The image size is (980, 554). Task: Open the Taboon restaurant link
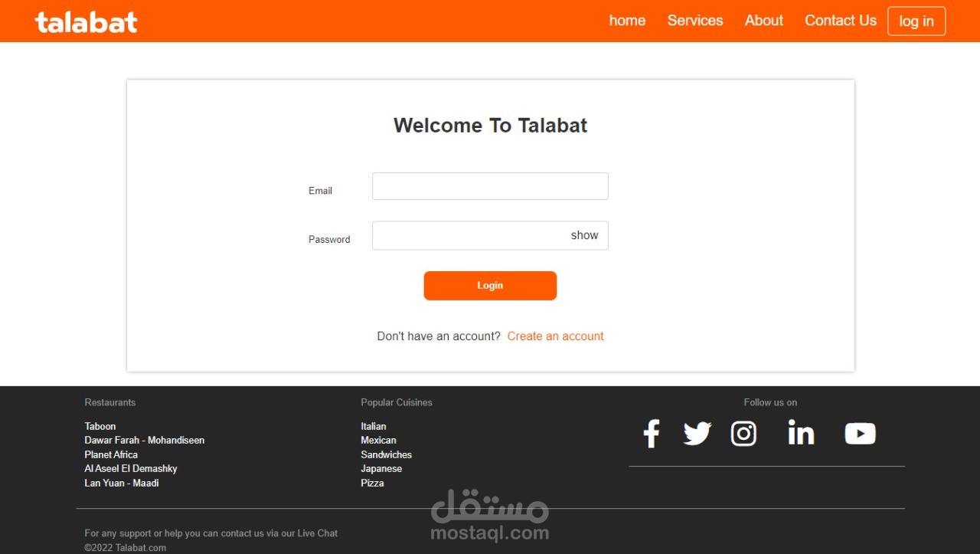(100, 426)
